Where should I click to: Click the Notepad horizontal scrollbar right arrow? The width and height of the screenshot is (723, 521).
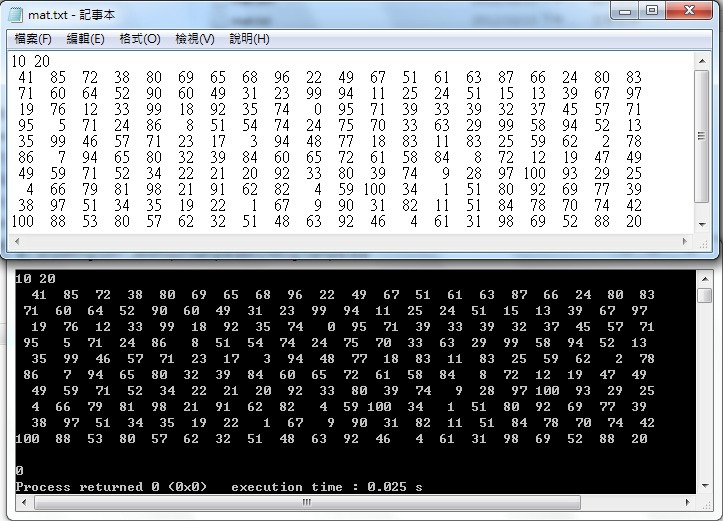685,241
